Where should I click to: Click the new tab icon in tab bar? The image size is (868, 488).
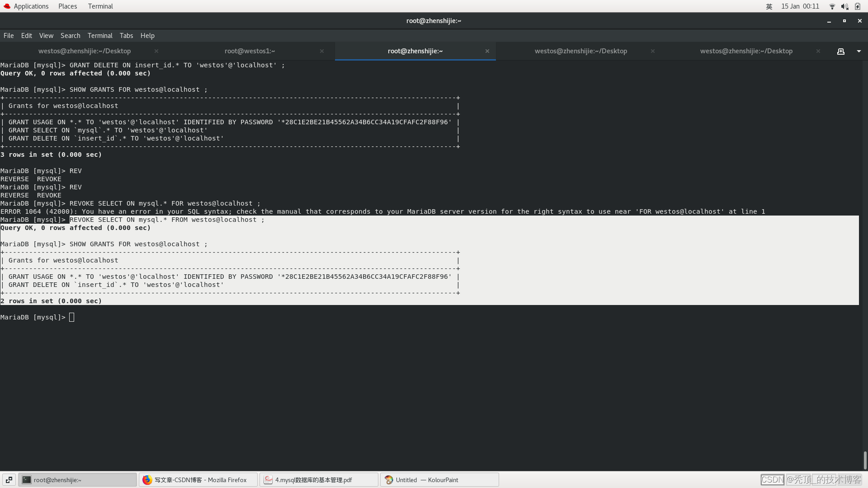(x=840, y=52)
